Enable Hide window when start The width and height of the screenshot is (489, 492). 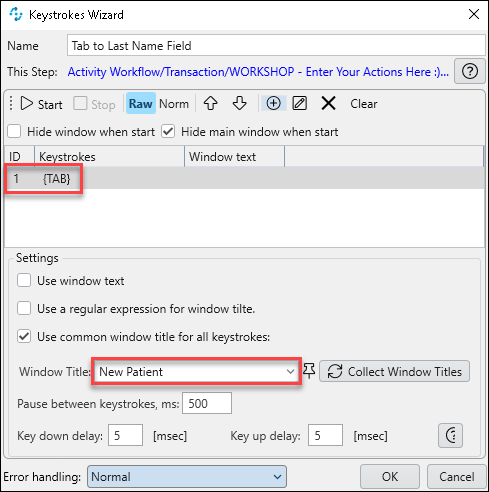click(x=14, y=132)
